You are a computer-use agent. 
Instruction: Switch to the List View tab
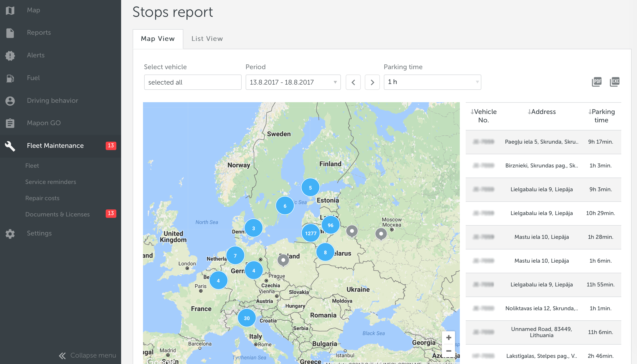tap(207, 39)
